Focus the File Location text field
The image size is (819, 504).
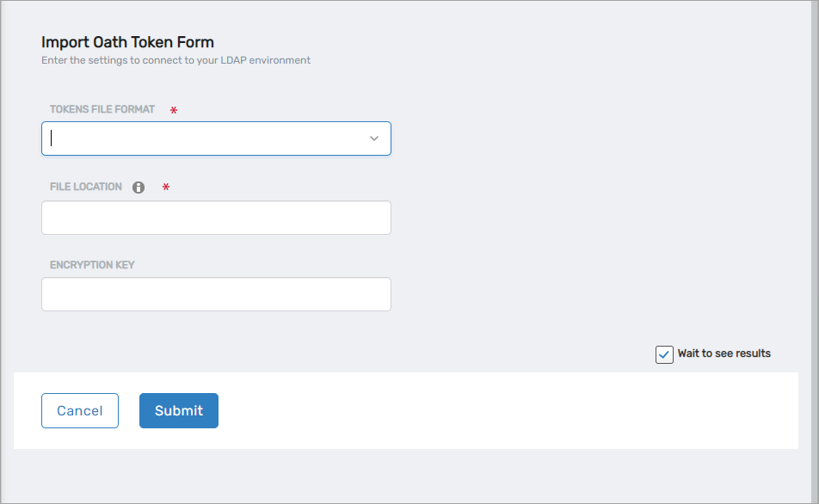pyautogui.click(x=216, y=218)
